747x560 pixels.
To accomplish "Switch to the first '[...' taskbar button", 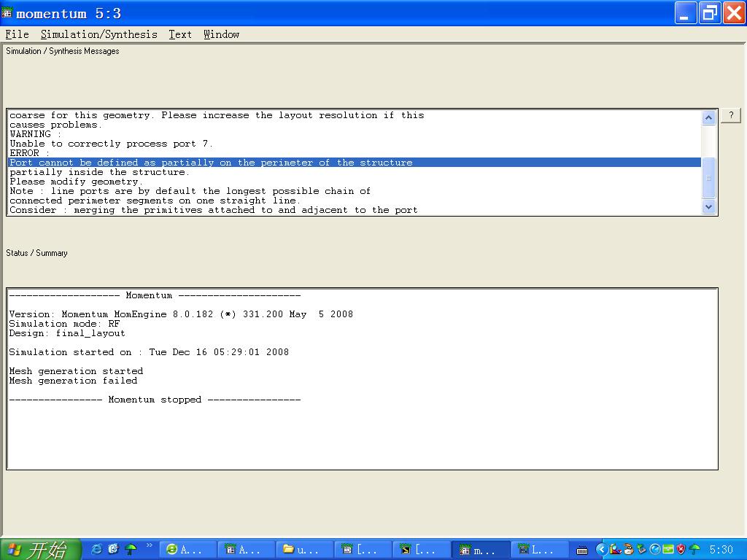I will click(363, 550).
